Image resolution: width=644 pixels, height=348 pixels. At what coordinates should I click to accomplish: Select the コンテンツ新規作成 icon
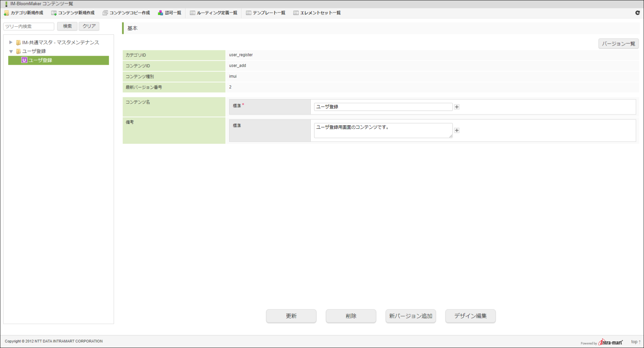click(73, 13)
